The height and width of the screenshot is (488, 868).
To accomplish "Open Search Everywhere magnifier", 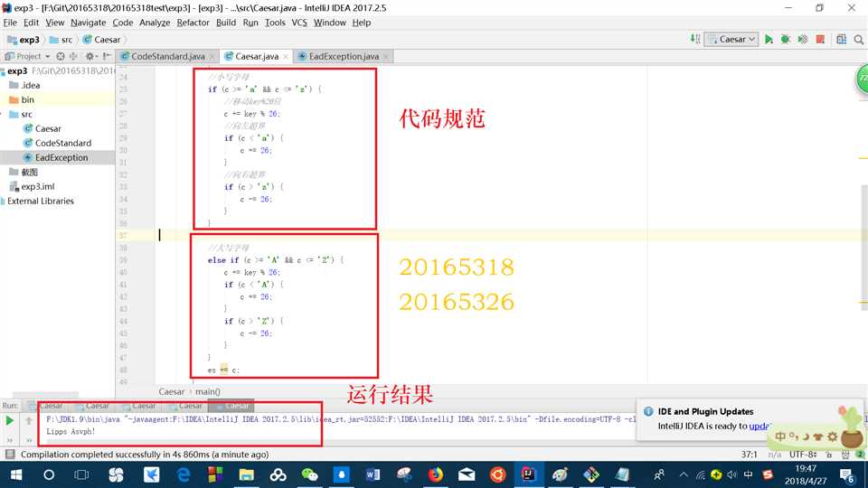I will 859,39.
